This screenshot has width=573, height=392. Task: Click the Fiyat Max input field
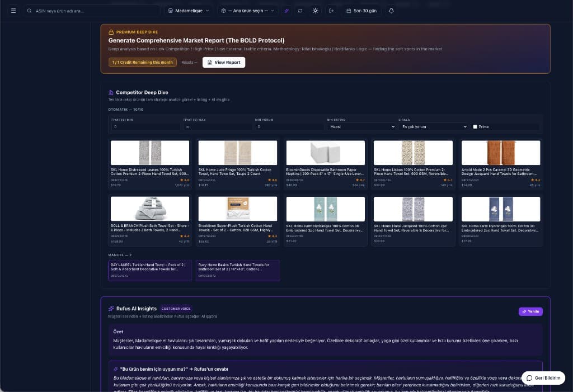click(x=218, y=127)
